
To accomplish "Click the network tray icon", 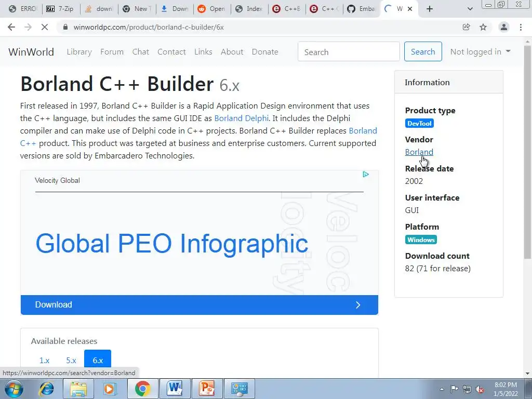I will (x=467, y=389).
